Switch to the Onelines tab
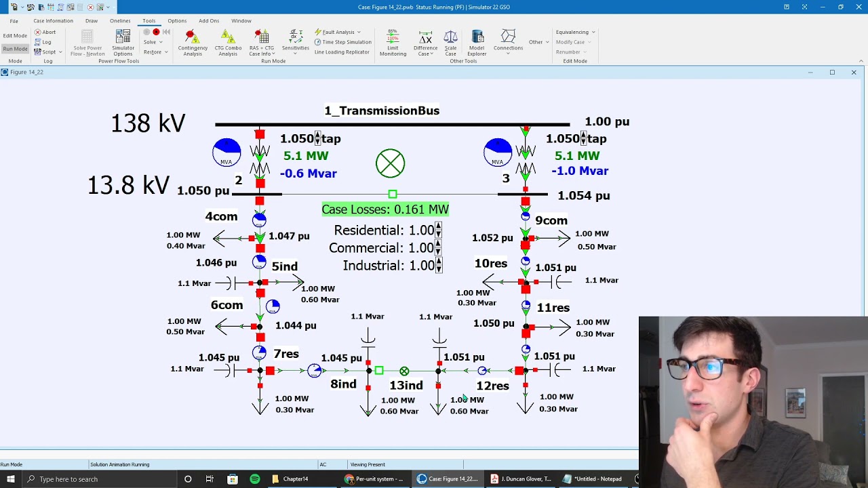Viewport: 868px width, 488px height. coord(120,21)
